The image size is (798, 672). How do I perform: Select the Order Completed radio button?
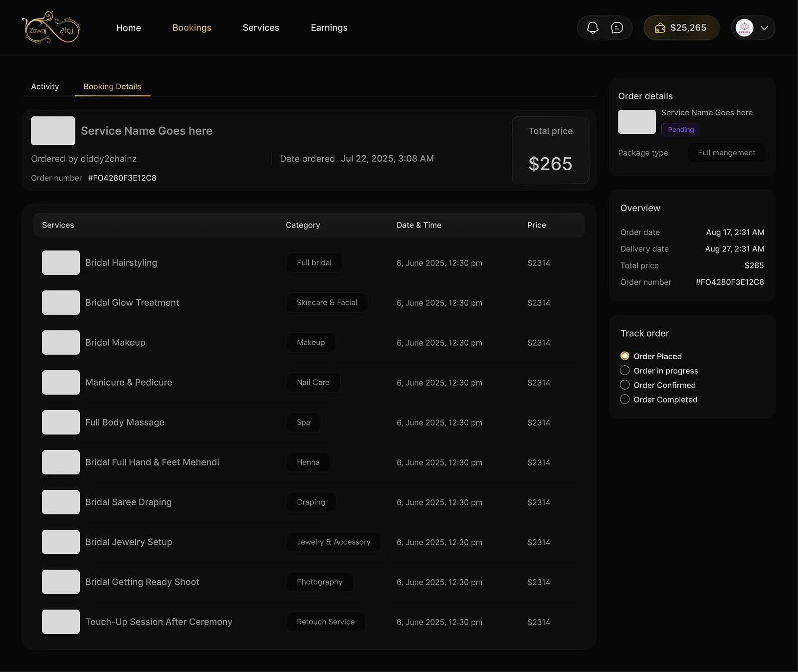tap(624, 399)
